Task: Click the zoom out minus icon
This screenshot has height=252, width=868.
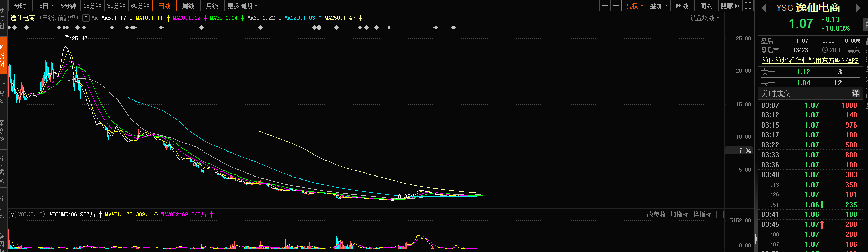Action: pos(616,6)
